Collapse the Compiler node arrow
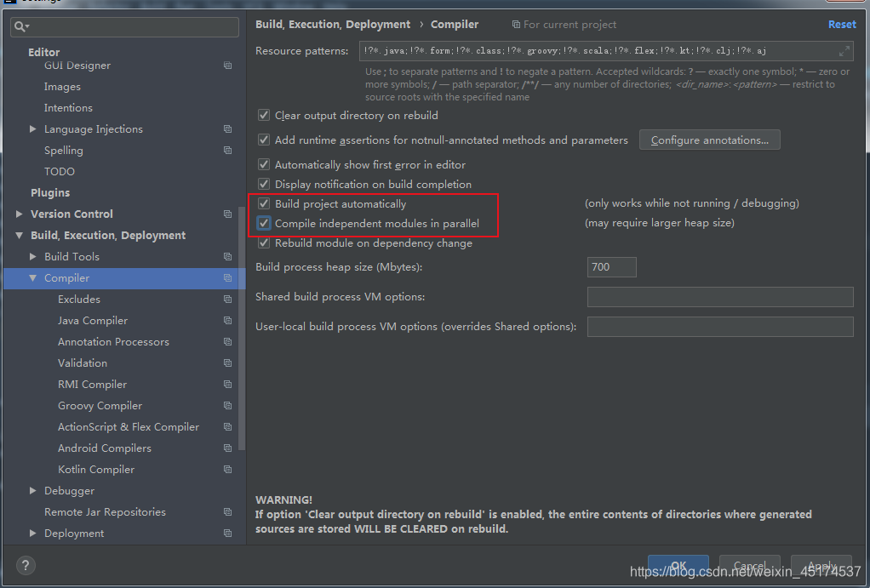Screen dimensions: 870x588 pyautogui.click(x=32, y=278)
